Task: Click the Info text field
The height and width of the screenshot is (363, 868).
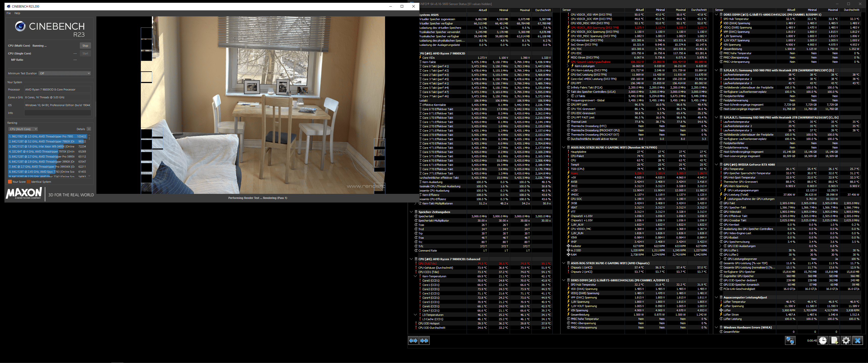Action: (x=57, y=113)
